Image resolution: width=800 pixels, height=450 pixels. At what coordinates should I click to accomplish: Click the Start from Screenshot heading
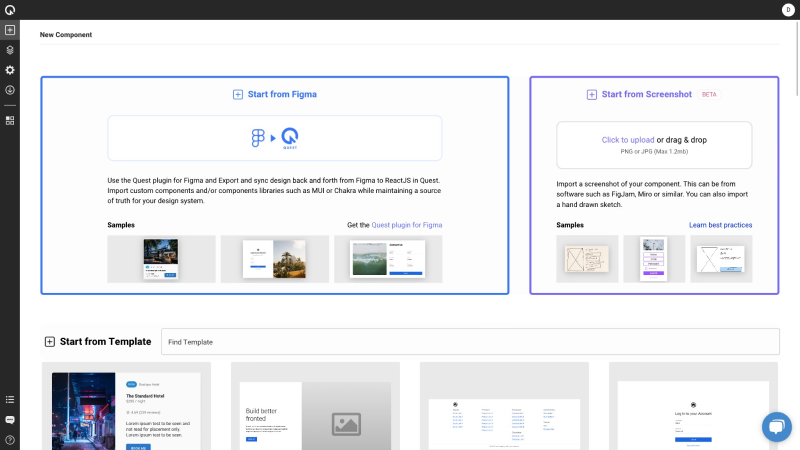pyautogui.click(x=646, y=94)
